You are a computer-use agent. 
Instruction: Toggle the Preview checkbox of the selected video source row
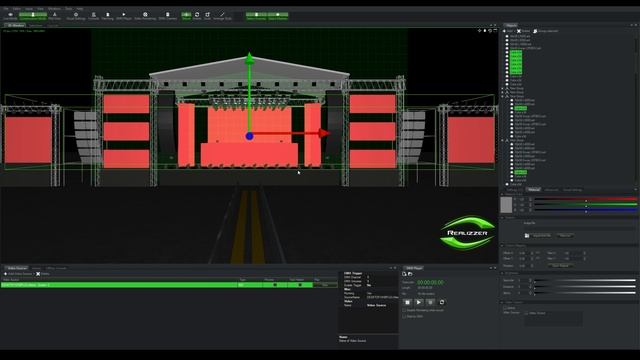tap(275, 285)
